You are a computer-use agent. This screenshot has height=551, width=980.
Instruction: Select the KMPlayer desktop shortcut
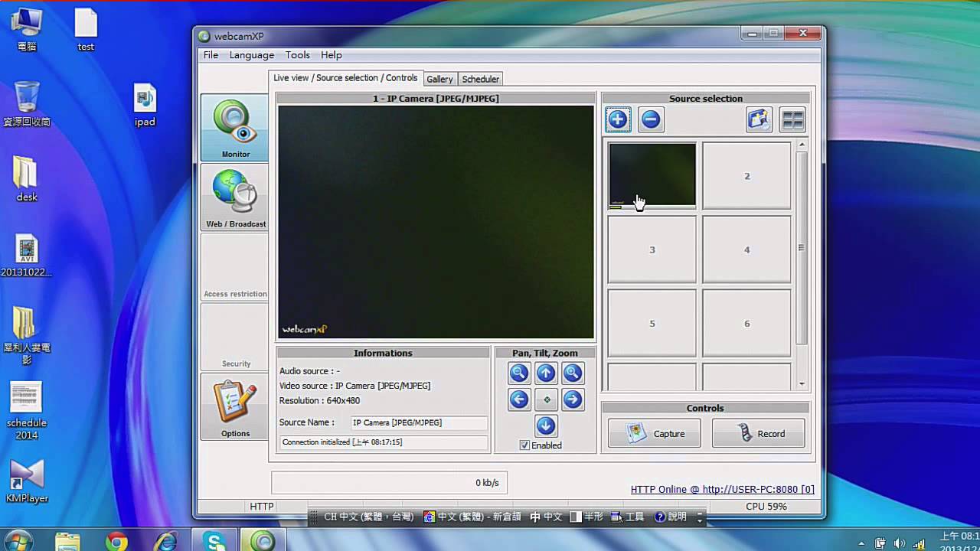(x=27, y=481)
